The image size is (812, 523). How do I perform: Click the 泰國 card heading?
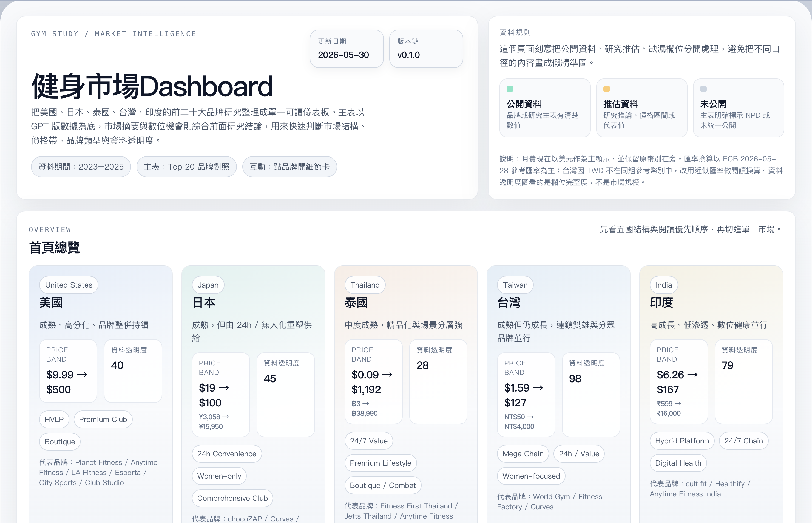[x=356, y=302]
